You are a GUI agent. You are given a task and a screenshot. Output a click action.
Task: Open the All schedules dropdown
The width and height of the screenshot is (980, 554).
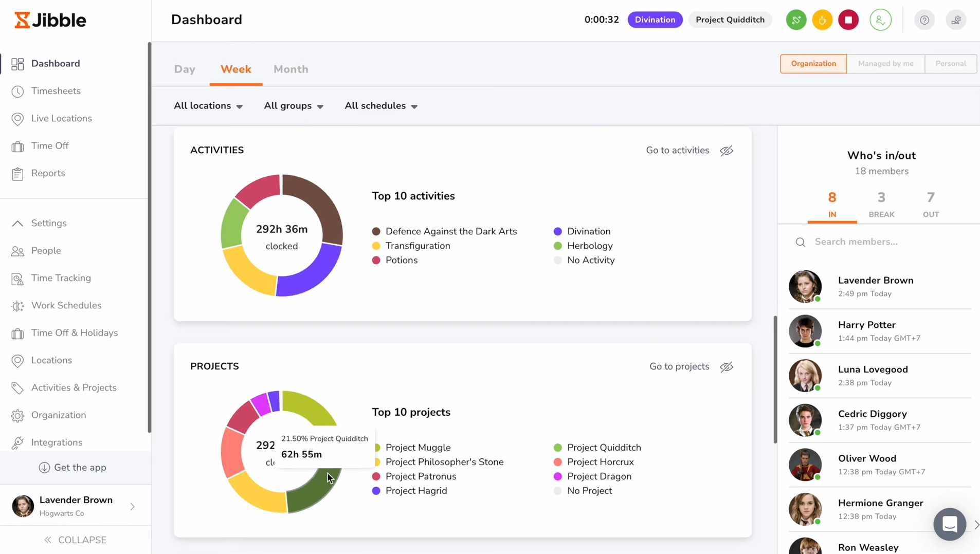pyautogui.click(x=381, y=106)
